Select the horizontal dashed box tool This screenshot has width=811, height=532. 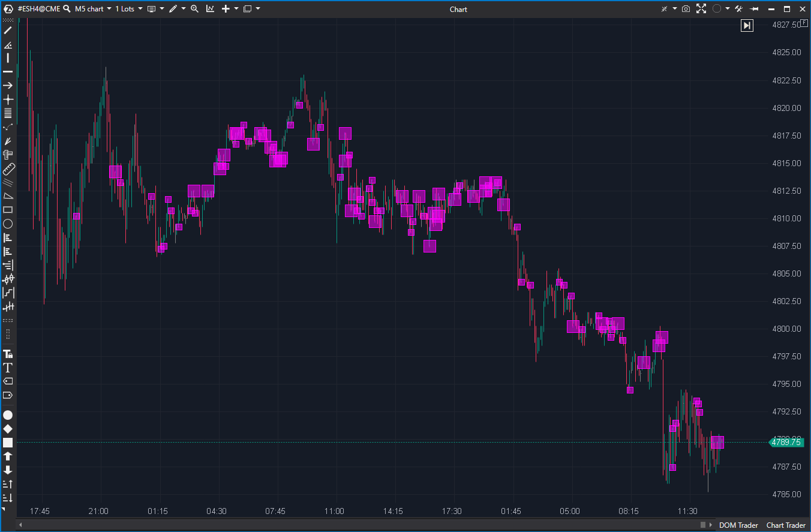pyautogui.click(x=8, y=321)
